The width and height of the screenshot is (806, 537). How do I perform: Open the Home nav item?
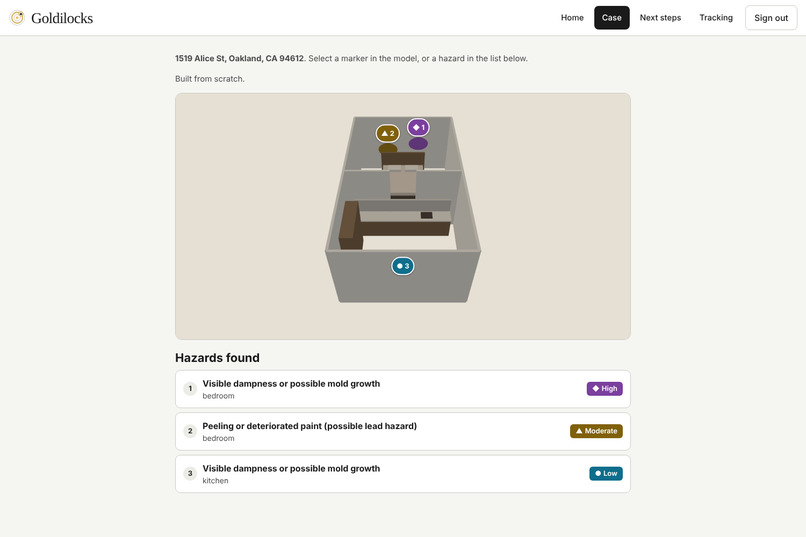coord(572,17)
